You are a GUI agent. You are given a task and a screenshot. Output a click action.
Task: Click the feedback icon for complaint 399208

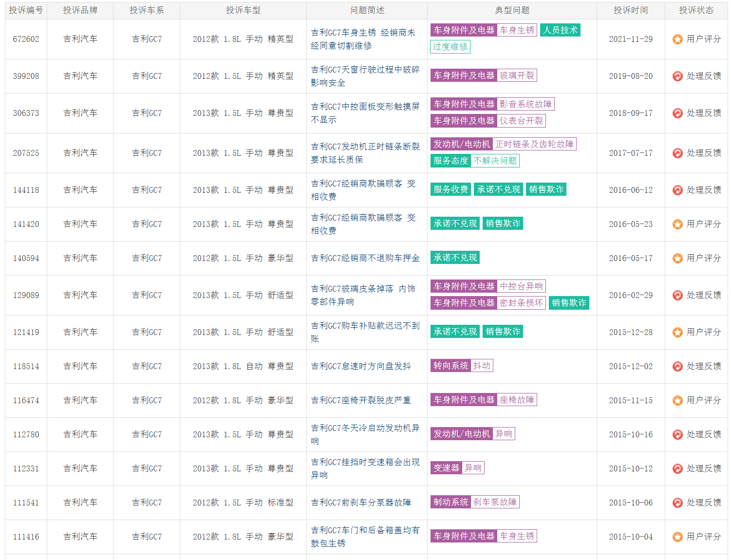(677, 76)
